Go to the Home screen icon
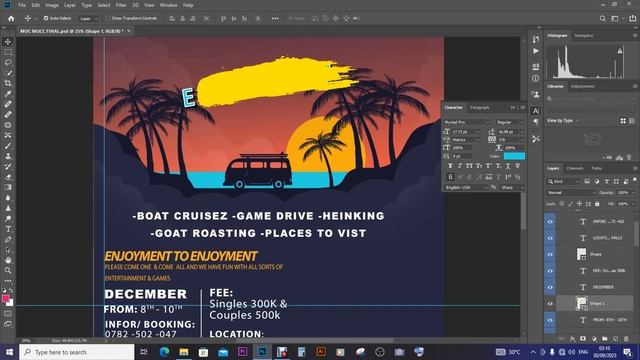 11,18
